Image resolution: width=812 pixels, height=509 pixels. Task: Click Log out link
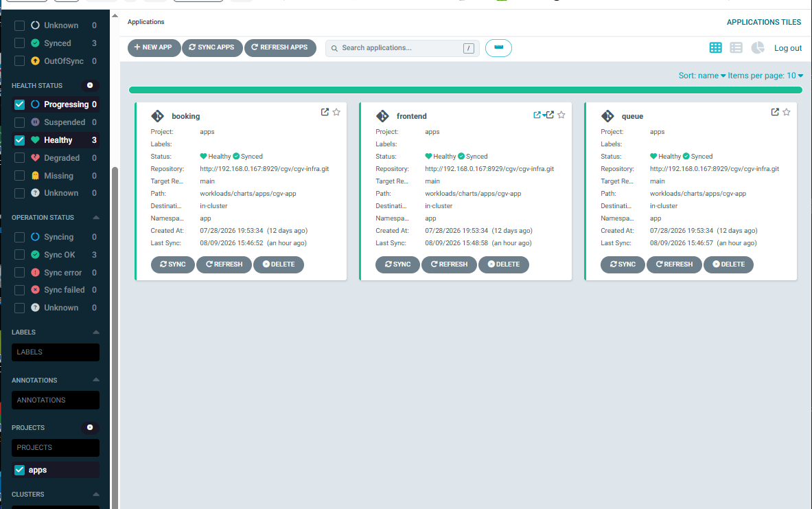(x=788, y=48)
